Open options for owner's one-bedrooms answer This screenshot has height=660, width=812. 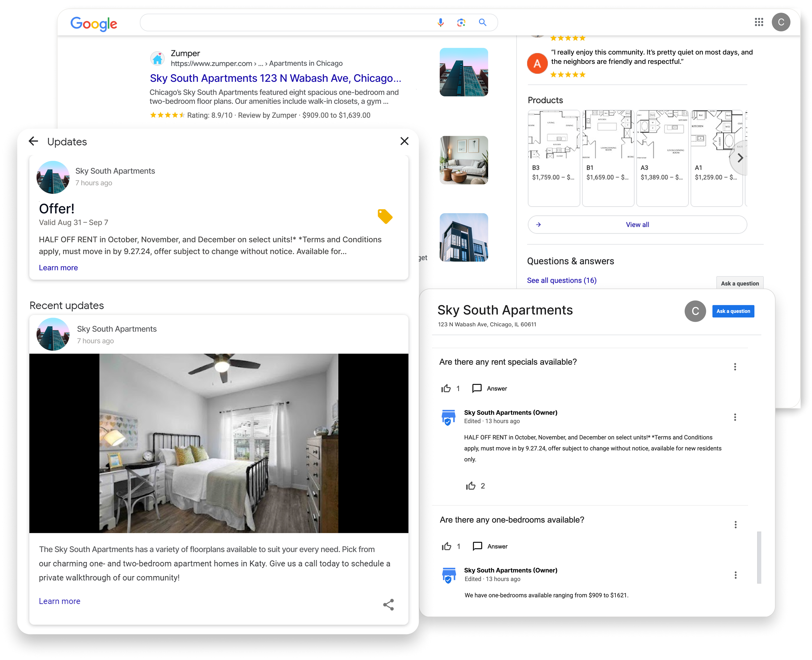(x=735, y=575)
